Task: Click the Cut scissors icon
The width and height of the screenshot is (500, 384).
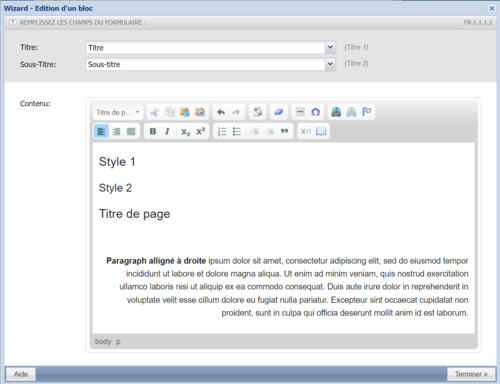Action: click(x=155, y=112)
